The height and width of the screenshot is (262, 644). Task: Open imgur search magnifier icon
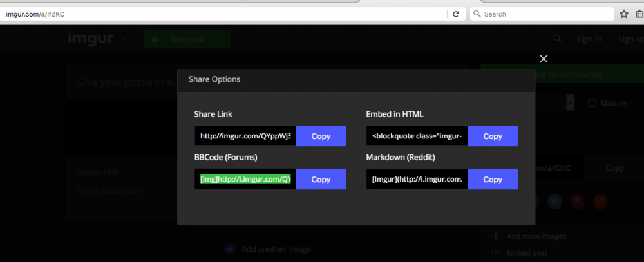[557, 39]
